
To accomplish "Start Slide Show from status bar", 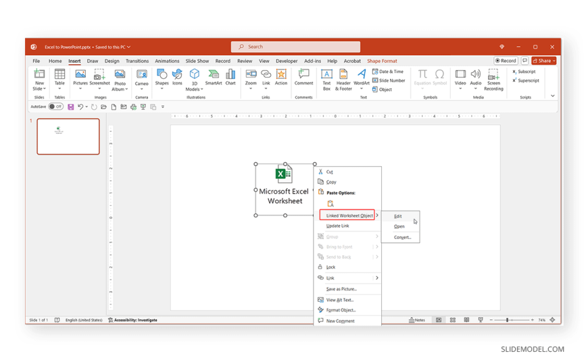I will point(481,320).
